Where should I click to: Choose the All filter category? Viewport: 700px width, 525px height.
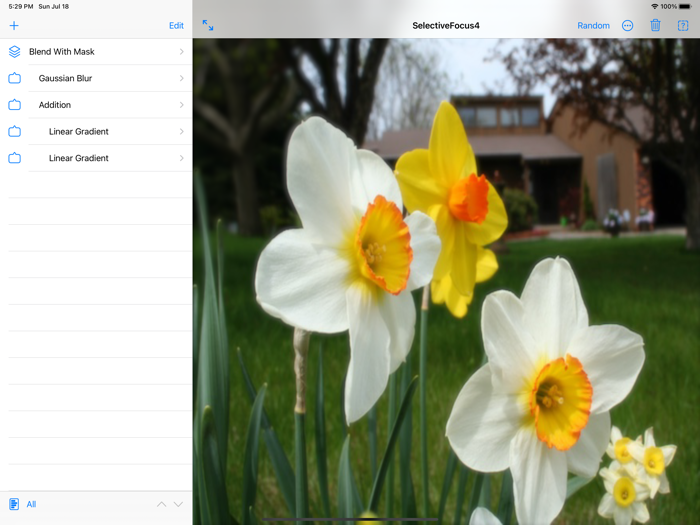[31, 504]
